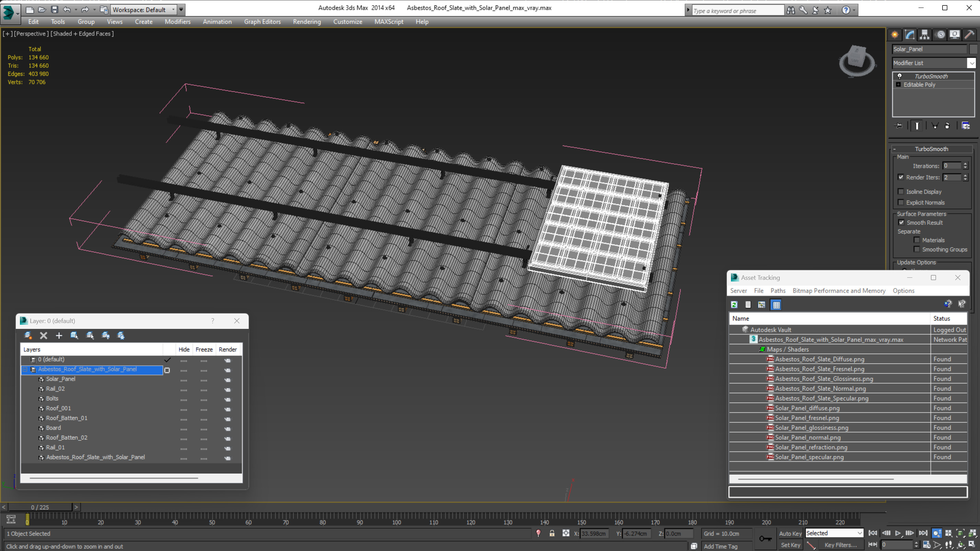Screen dimensions: 980x551
Task: Open Bitmap Performance and Memory menu
Action: 839,290
